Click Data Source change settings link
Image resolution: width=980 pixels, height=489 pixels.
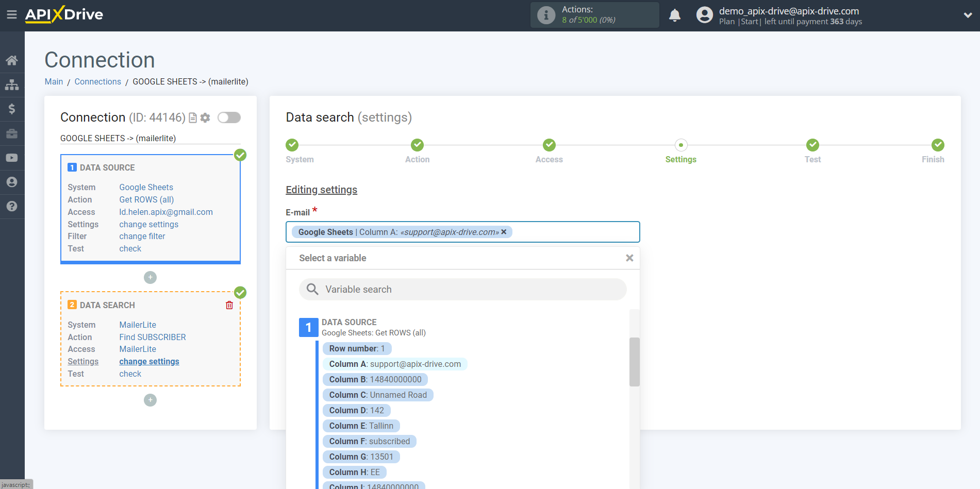pos(148,224)
